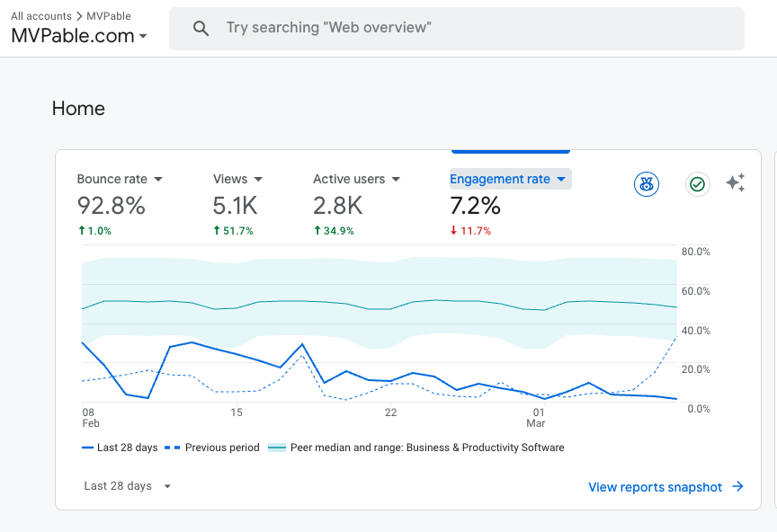Screen dimensions: 777x532
Task: Follow the View reports snapshot link
Action: point(655,487)
